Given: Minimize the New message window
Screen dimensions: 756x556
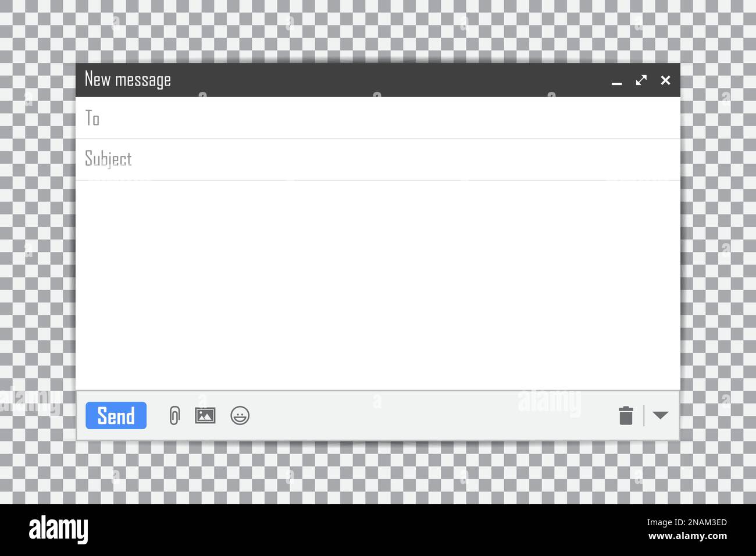Looking at the screenshot, I should [x=617, y=84].
